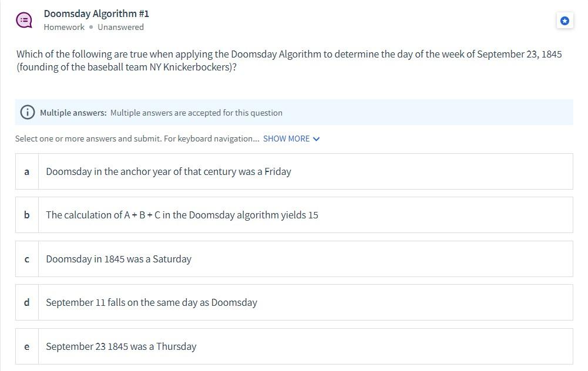
Task: Click the letter d option label
Action: tap(26, 302)
